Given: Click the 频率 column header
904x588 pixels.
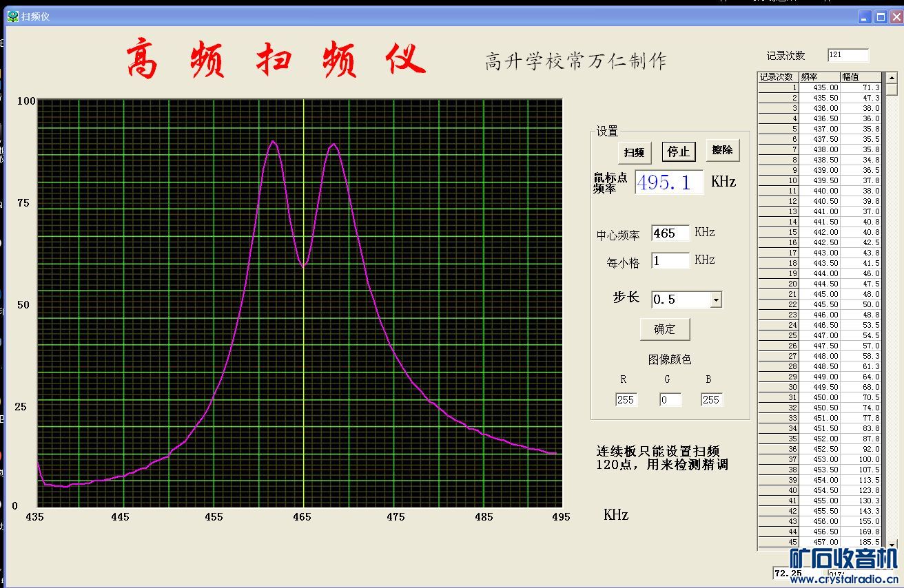Looking at the screenshot, I should 819,77.
